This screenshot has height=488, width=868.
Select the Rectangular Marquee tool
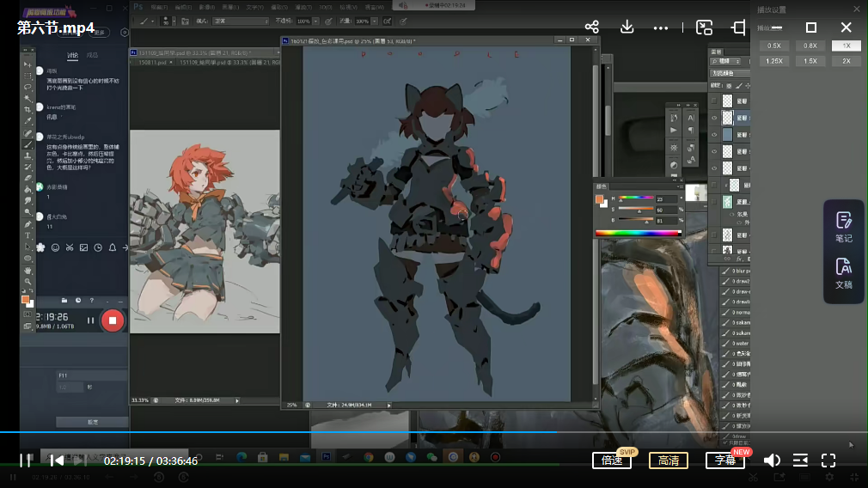coord(28,76)
